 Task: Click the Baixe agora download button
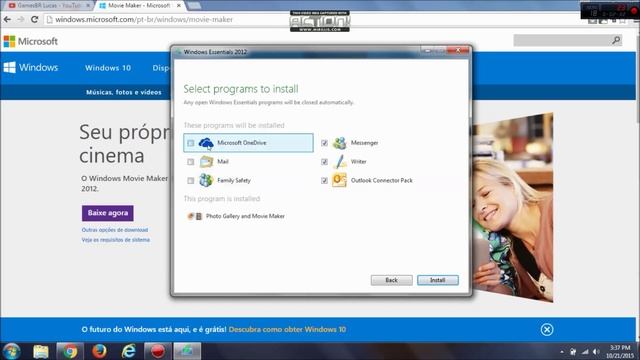(108, 213)
